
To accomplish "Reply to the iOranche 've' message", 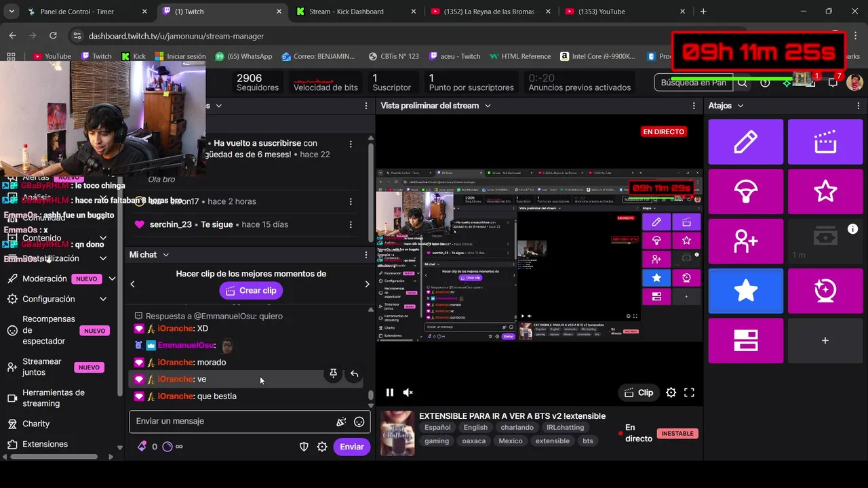I will point(354,373).
